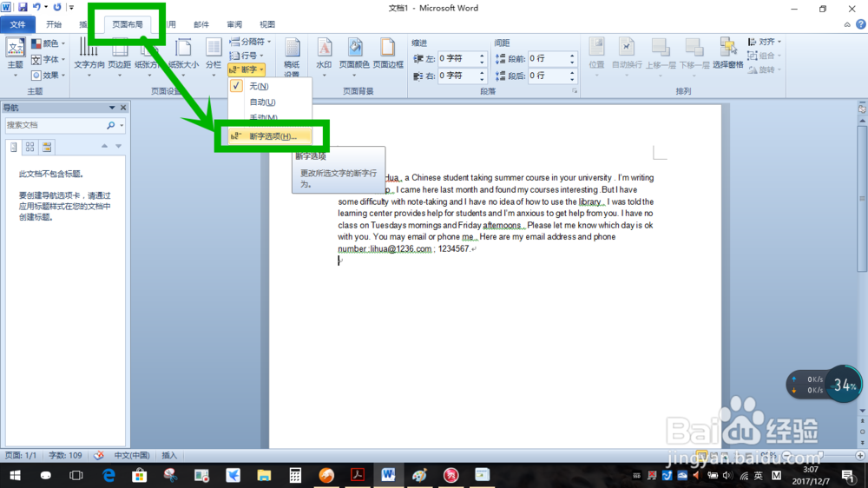
Task: Open theme Fonts (字体) dropdown
Action: pyautogui.click(x=49, y=59)
